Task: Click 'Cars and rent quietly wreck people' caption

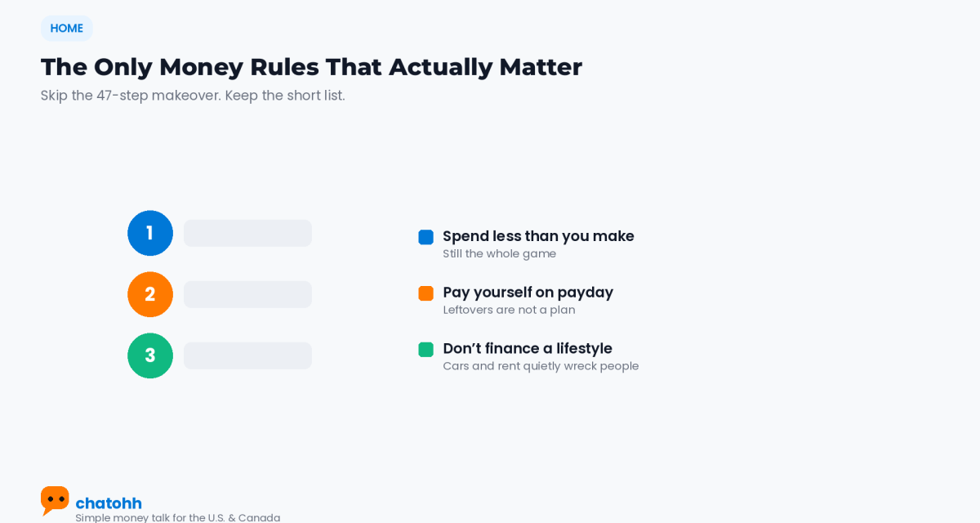Action: click(x=541, y=366)
